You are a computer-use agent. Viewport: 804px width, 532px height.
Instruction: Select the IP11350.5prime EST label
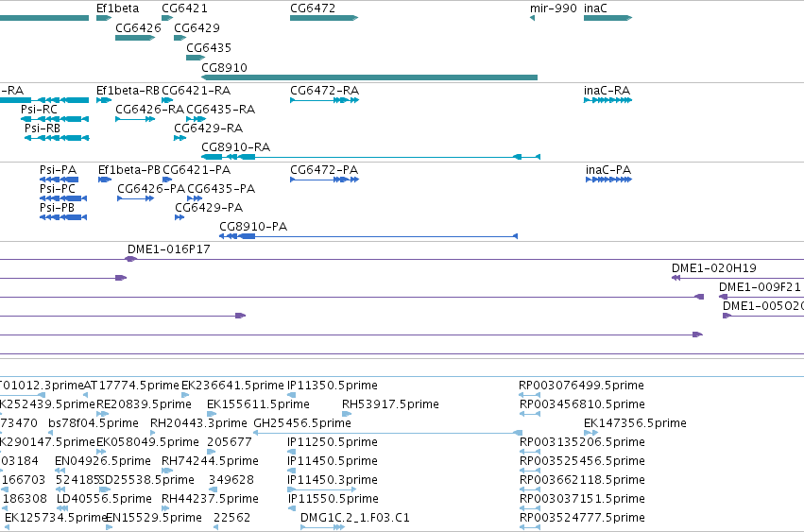coord(333,386)
